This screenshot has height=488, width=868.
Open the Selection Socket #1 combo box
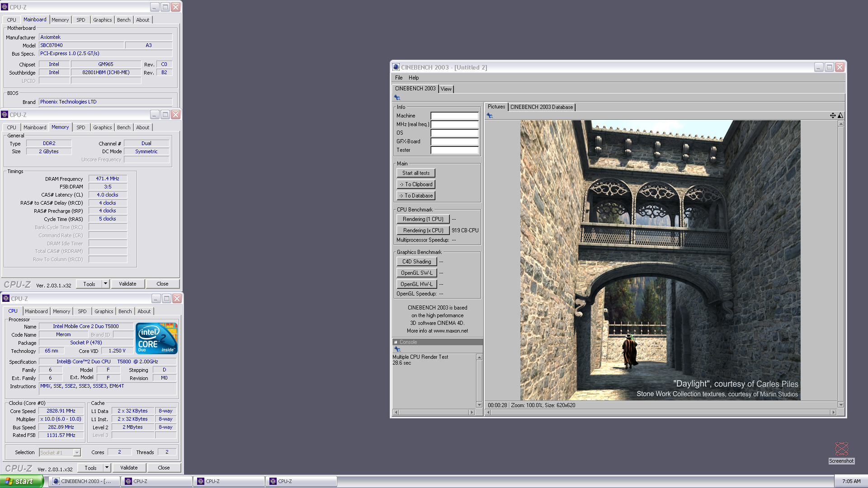60,452
